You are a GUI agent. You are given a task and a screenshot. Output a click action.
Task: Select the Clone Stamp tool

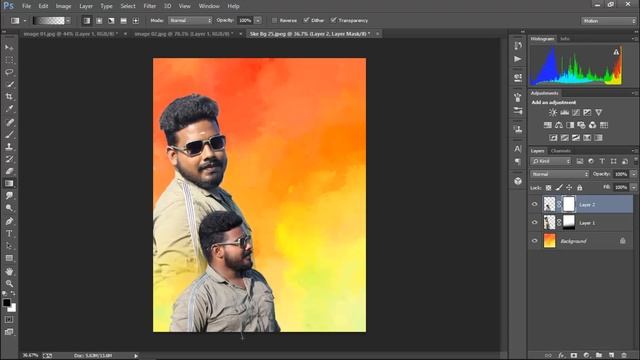coord(9,147)
